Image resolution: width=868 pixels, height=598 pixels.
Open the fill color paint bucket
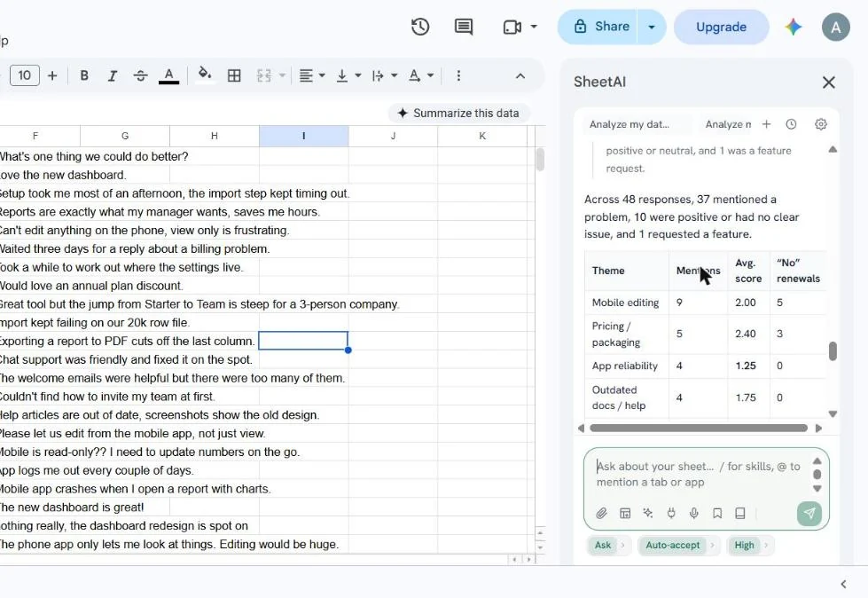205,75
